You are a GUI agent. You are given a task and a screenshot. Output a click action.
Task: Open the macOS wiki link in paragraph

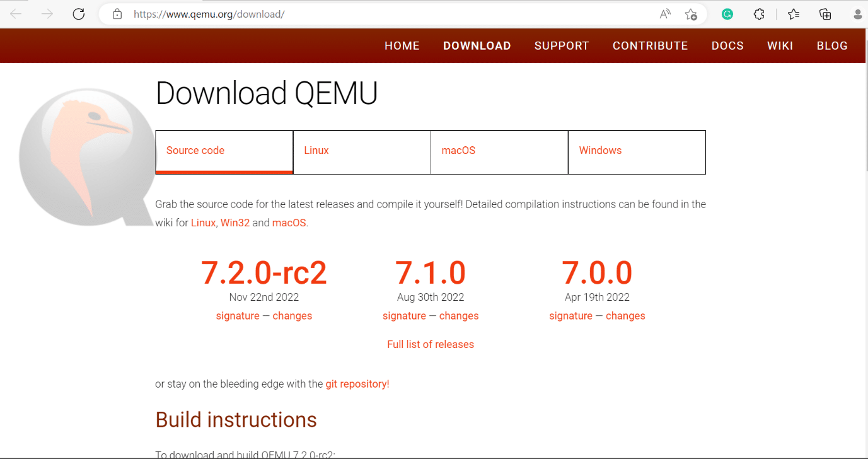click(x=289, y=223)
